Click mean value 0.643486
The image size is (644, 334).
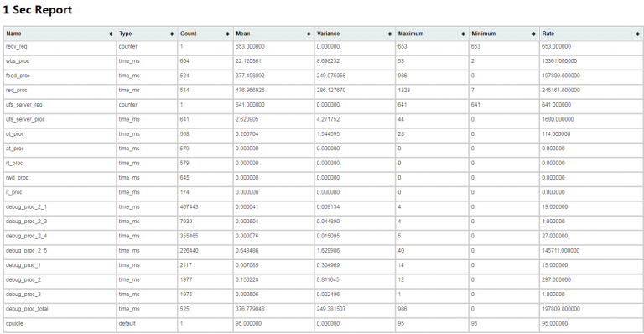247,251
